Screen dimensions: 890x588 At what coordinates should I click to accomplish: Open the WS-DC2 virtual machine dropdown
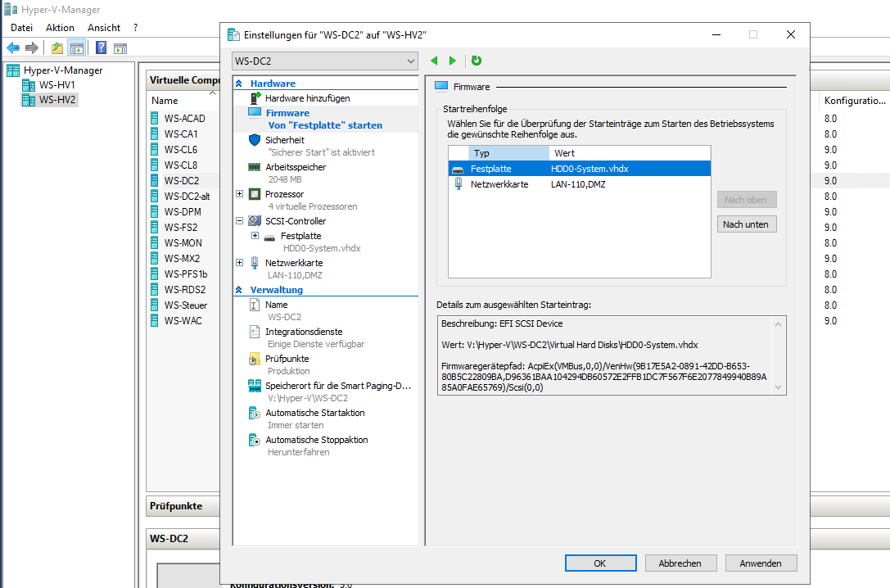tap(325, 61)
